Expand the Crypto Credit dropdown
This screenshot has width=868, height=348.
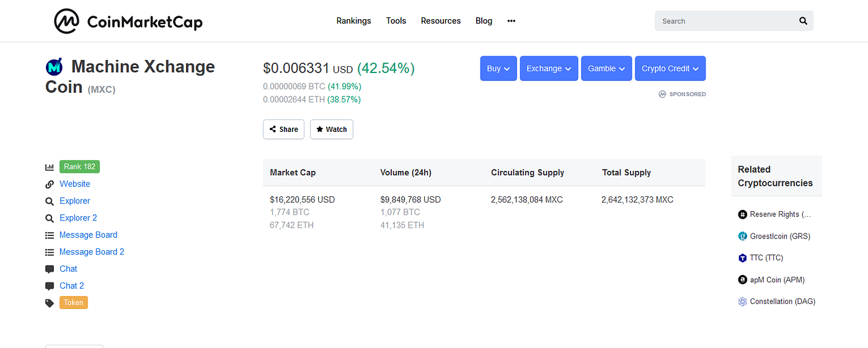click(x=670, y=69)
